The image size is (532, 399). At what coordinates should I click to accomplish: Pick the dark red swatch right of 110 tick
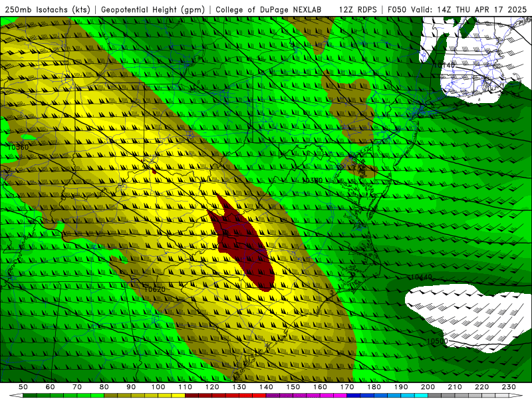tap(192, 396)
